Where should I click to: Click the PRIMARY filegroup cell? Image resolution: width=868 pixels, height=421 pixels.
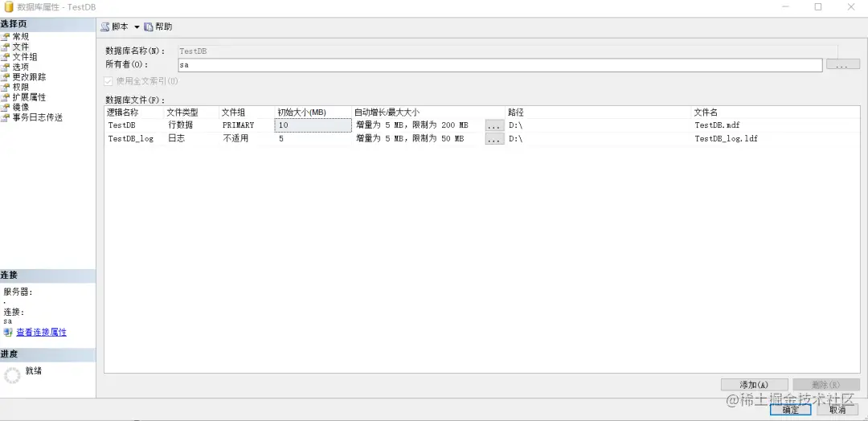pos(247,125)
